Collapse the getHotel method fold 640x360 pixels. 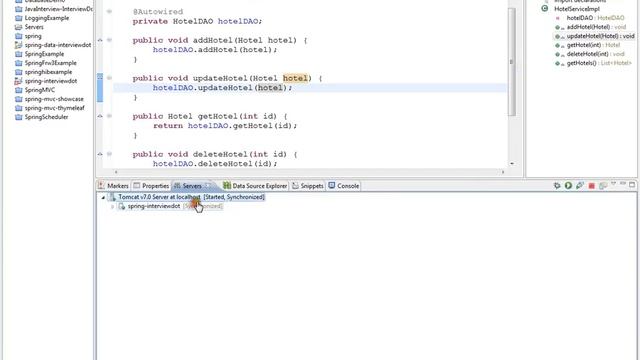109,116
